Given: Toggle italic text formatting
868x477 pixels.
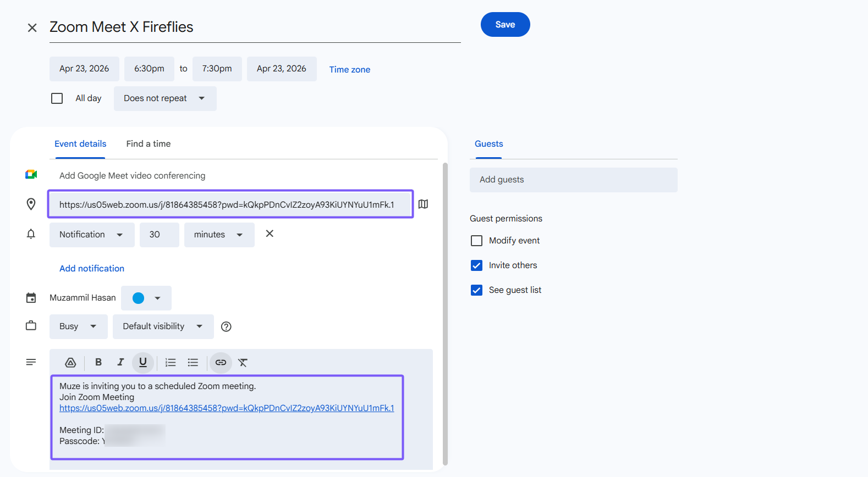Looking at the screenshot, I should 120,362.
